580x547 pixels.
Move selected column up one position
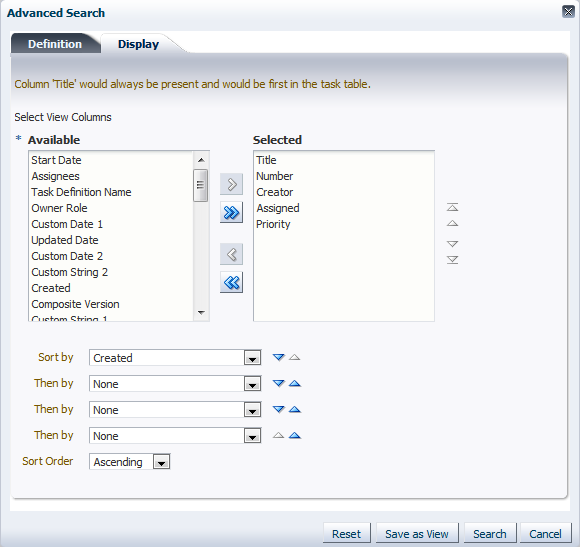[452, 223]
